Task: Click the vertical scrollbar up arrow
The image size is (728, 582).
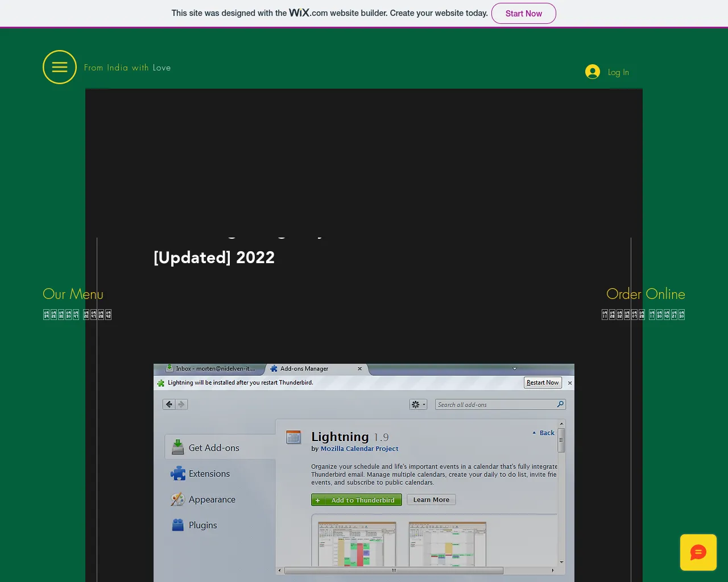Action: click(x=561, y=424)
